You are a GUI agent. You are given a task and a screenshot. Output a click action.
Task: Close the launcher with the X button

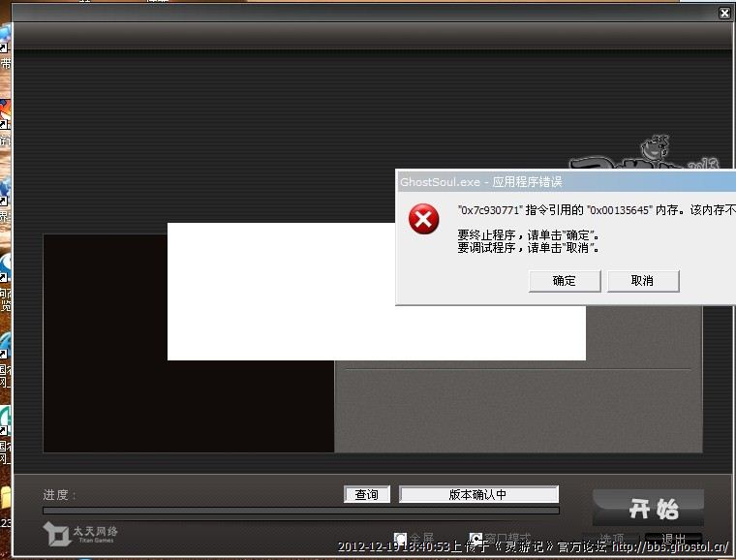pos(724,14)
